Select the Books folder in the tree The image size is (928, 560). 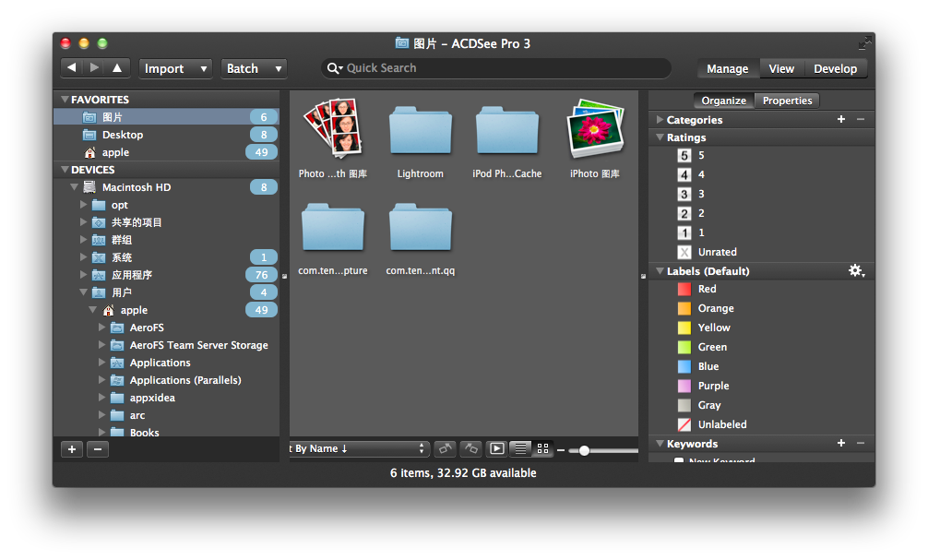click(x=166, y=432)
